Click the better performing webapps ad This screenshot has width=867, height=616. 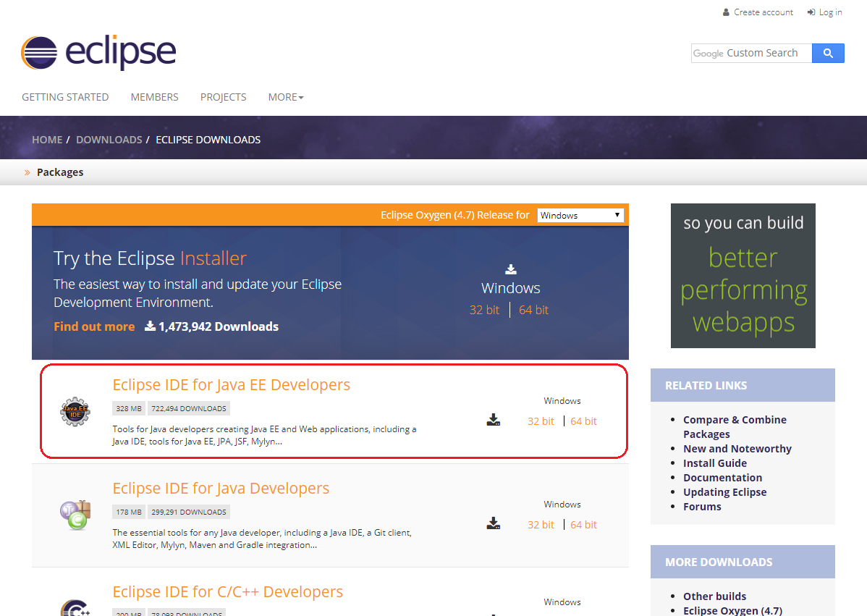tap(743, 276)
